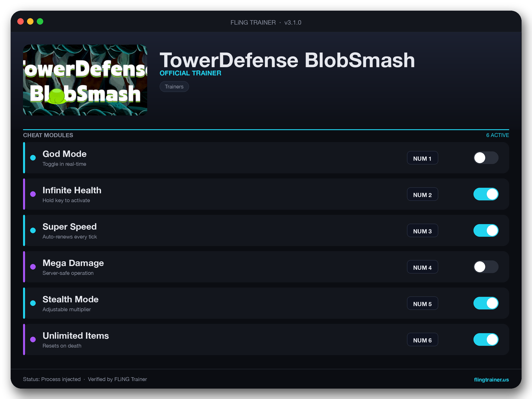The height and width of the screenshot is (399, 532).
Task: Click the purple dot next to Mega Damage
Action: pyautogui.click(x=33, y=267)
